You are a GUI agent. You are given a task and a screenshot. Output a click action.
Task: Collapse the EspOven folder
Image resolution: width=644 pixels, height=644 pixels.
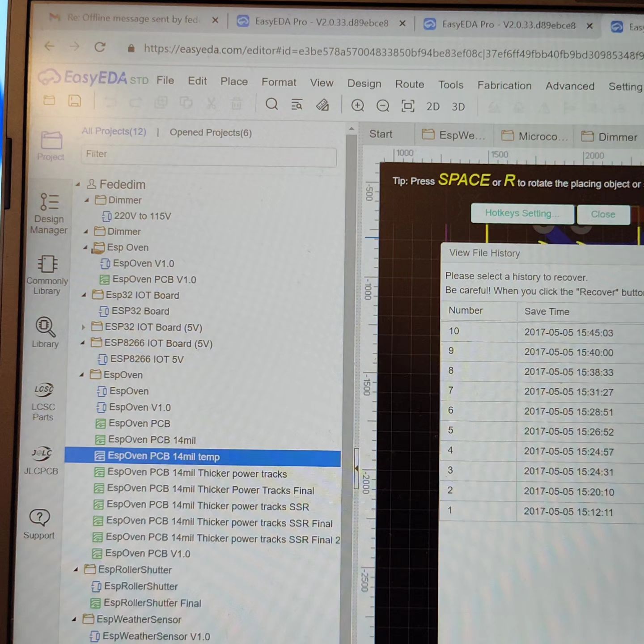[x=81, y=375]
